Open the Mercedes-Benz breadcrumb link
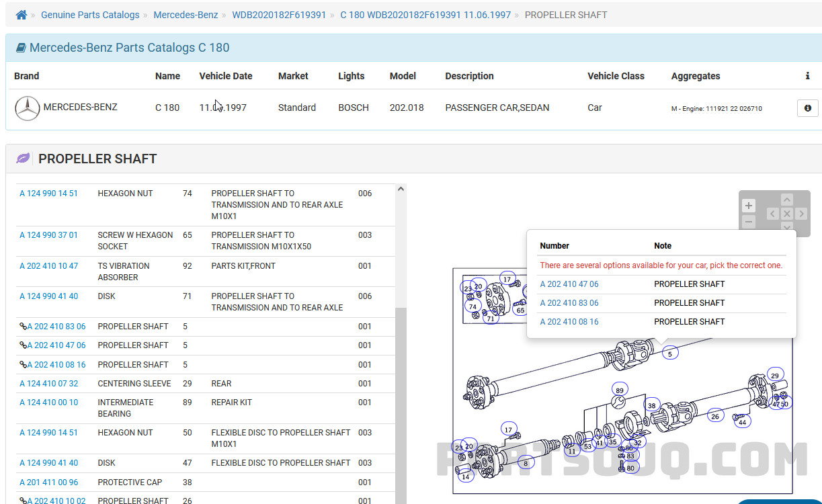This screenshot has width=822, height=504. pyautogui.click(x=186, y=15)
